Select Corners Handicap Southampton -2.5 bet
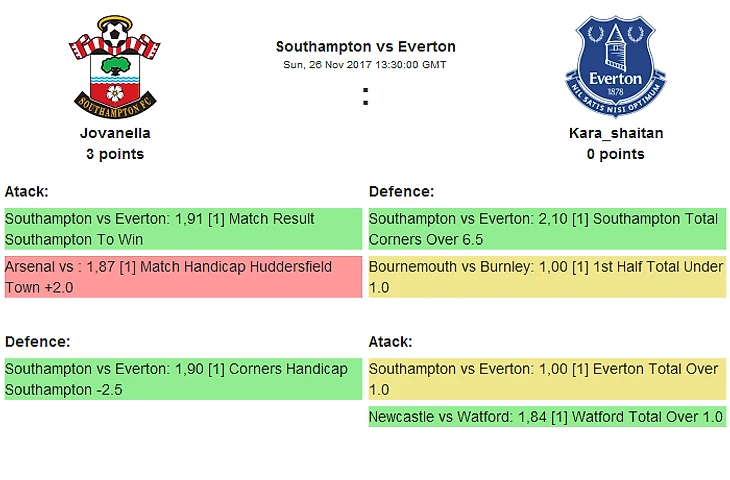 coord(182,379)
